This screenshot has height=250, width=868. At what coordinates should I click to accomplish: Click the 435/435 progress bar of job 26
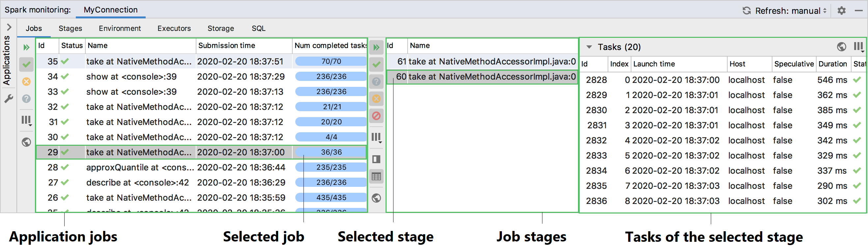pos(331,197)
